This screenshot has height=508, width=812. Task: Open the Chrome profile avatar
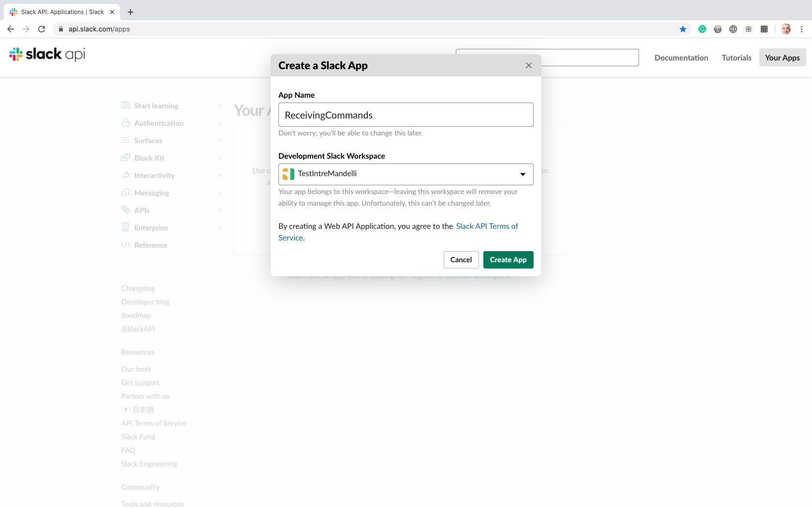click(786, 29)
